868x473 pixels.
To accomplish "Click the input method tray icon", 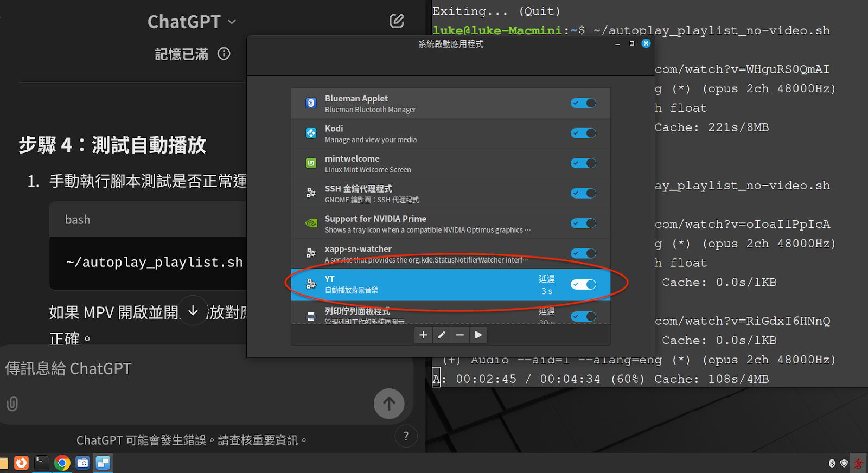I will [858, 463].
